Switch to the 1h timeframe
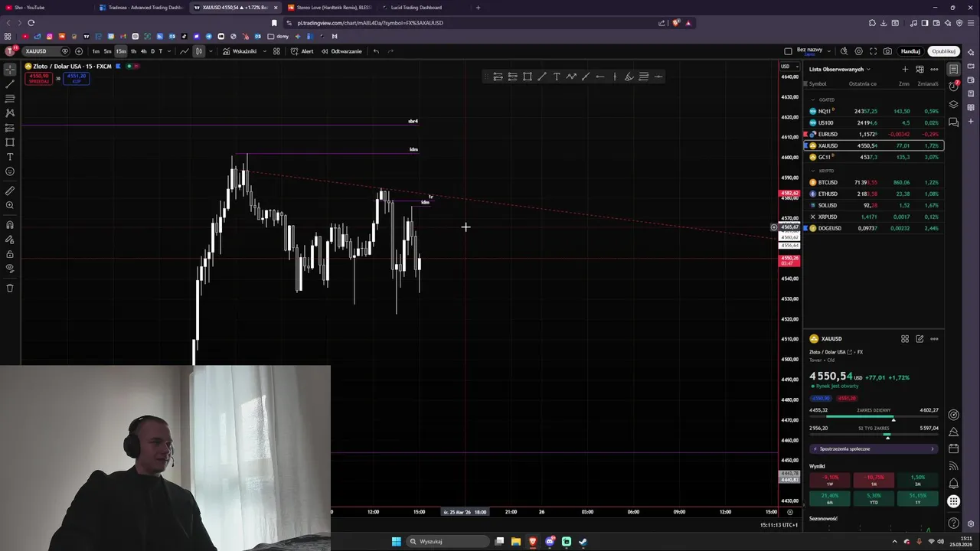This screenshot has width=980, height=551. [133, 51]
